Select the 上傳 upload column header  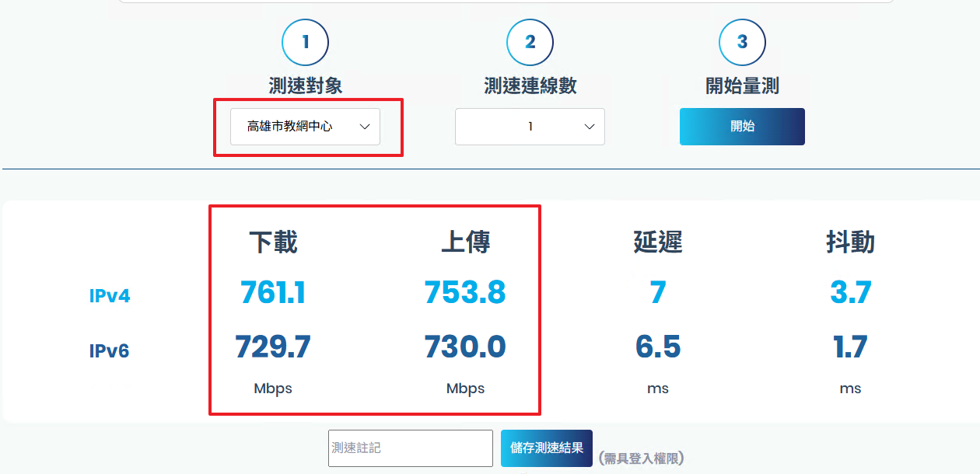pyautogui.click(x=464, y=242)
